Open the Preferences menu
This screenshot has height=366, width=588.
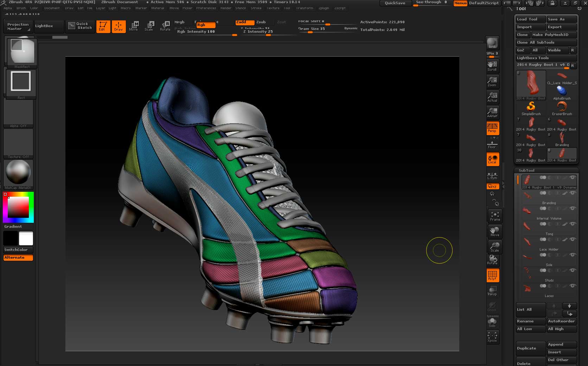point(206,8)
